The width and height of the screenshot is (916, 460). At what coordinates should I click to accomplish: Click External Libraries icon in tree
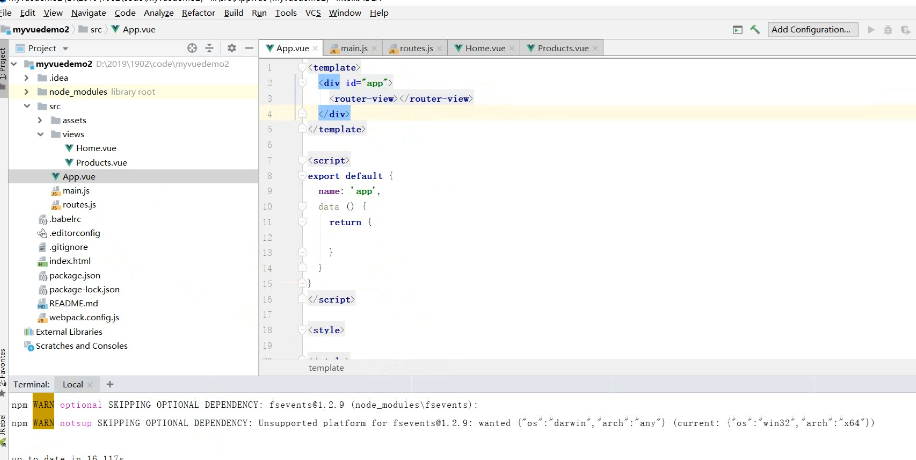(x=29, y=332)
